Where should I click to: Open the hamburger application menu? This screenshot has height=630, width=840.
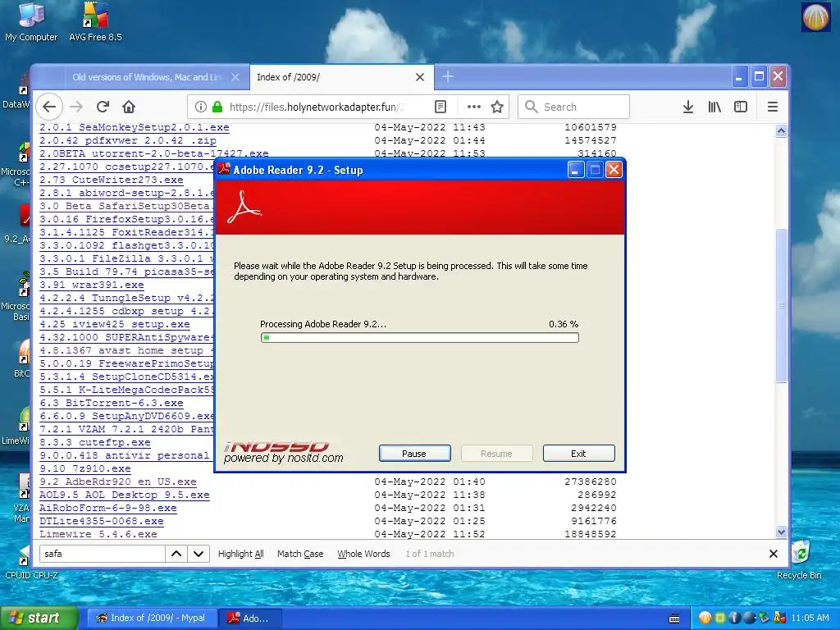(772, 107)
